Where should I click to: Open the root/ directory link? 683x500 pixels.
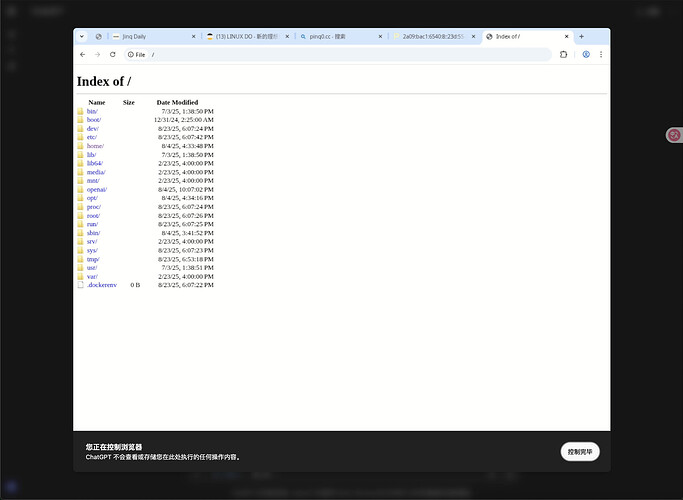(93, 216)
